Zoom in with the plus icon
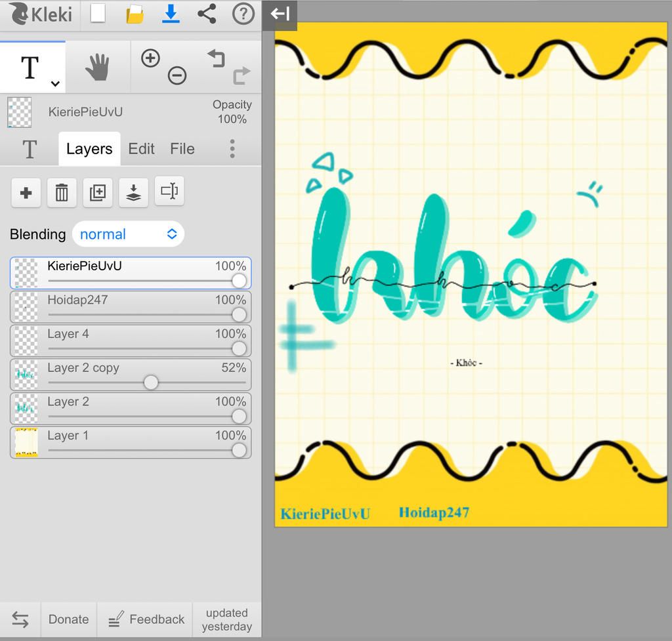The image size is (672, 641). [x=150, y=58]
